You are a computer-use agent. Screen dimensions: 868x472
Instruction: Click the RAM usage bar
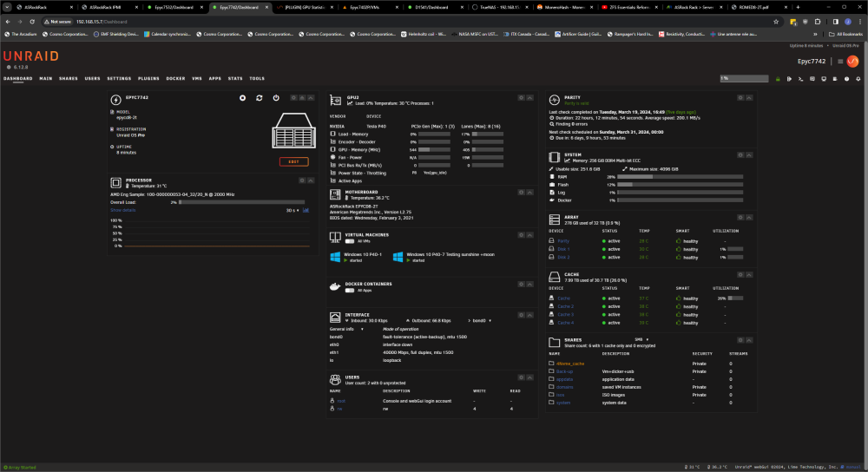click(x=680, y=177)
